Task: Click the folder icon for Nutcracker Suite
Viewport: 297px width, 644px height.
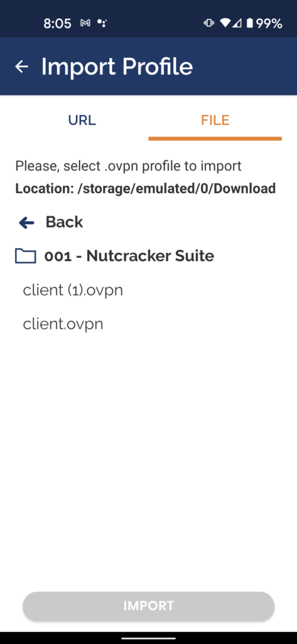Action: [x=26, y=257]
